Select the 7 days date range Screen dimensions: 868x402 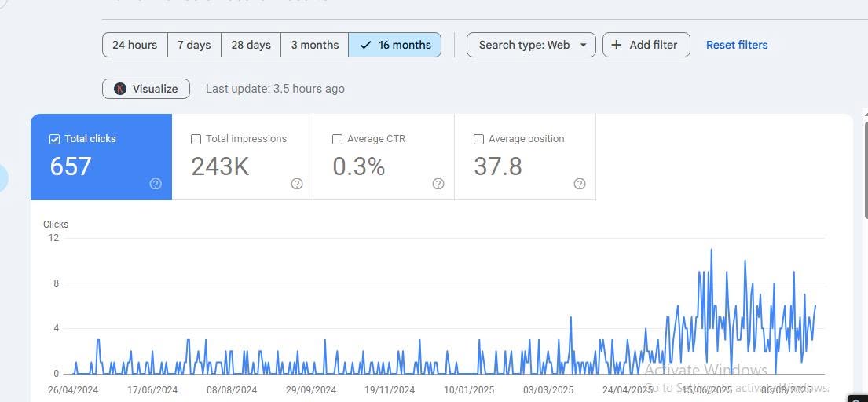point(194,45)
